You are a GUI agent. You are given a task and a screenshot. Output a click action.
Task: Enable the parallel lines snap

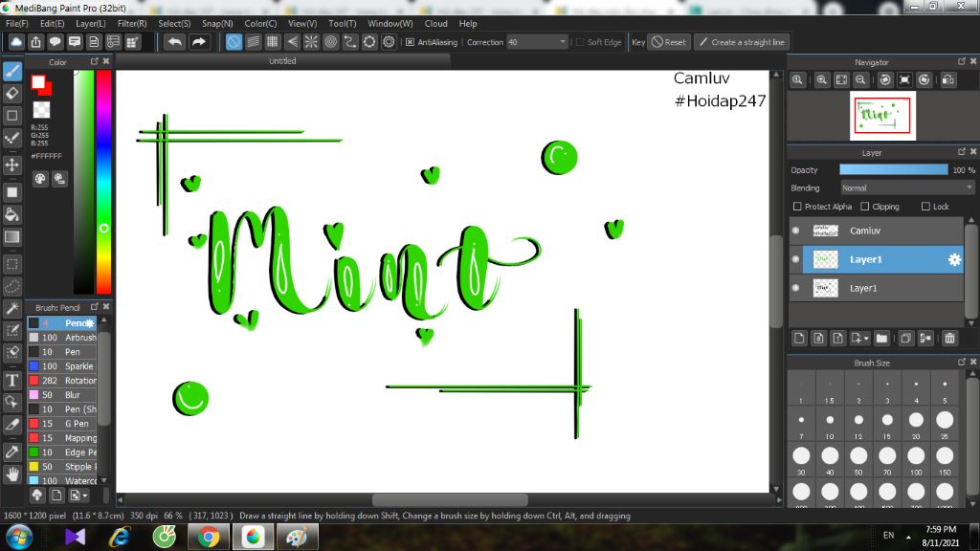[x=253, y=42]
